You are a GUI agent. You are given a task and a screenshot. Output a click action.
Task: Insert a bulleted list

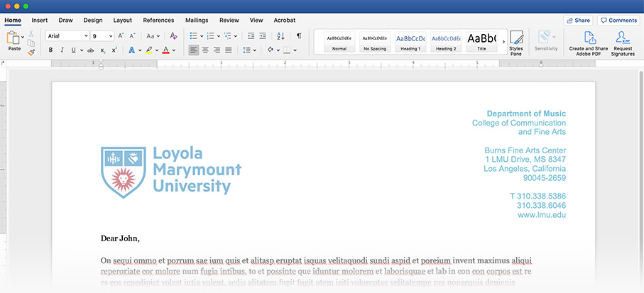click(193, 36)
